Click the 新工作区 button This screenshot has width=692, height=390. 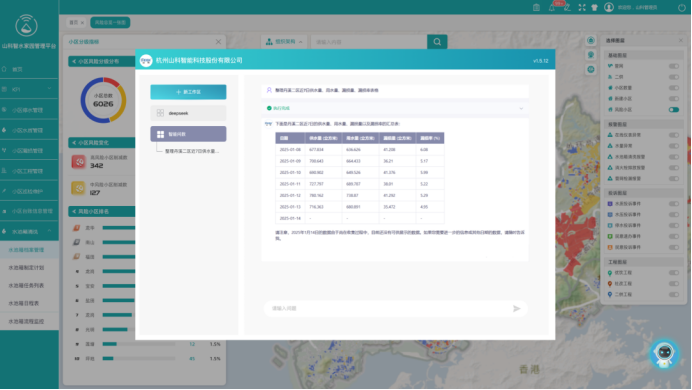[x=188, y=92]
